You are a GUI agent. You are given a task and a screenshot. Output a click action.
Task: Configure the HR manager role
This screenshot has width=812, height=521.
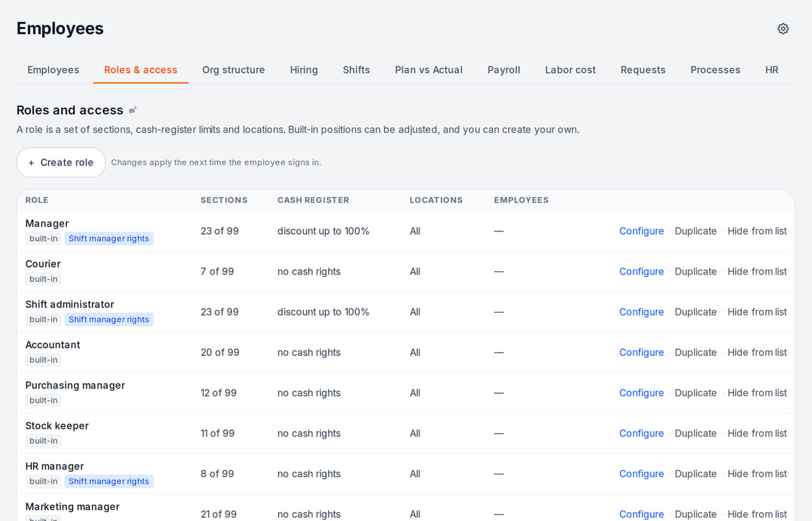pos(641,474)
